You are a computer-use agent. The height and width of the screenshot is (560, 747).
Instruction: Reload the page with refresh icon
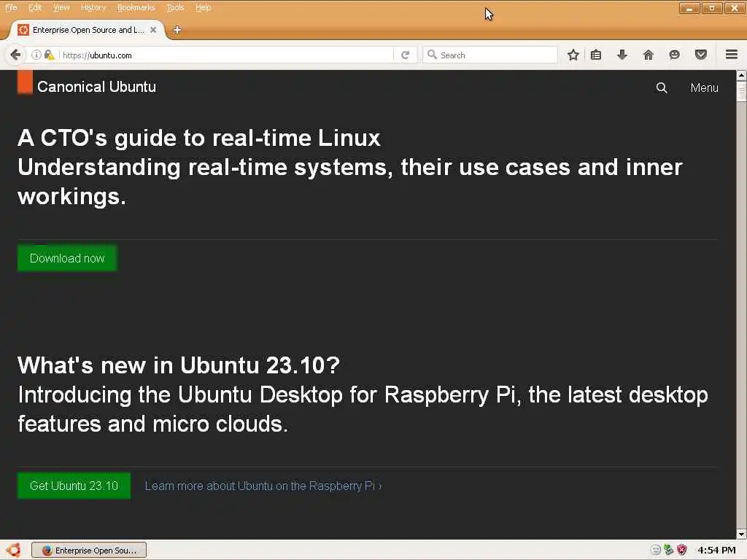[405, 55]
